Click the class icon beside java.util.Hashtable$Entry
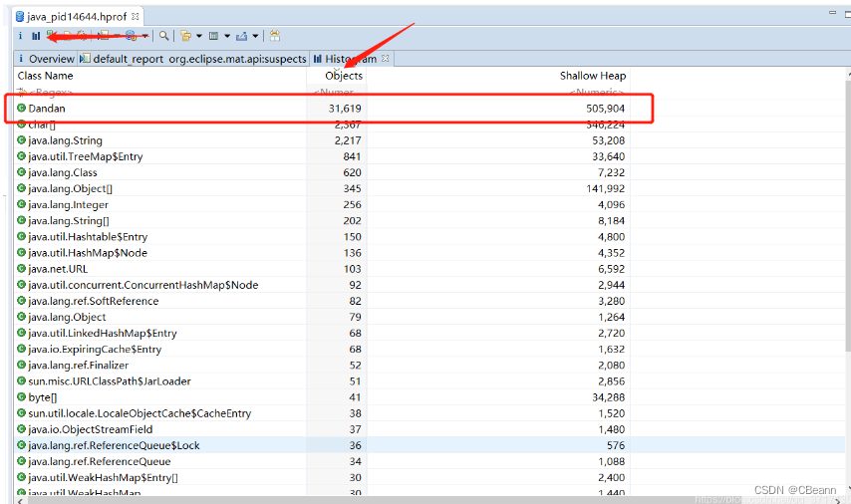Screen dimensions: 851x504 point(21,236)
